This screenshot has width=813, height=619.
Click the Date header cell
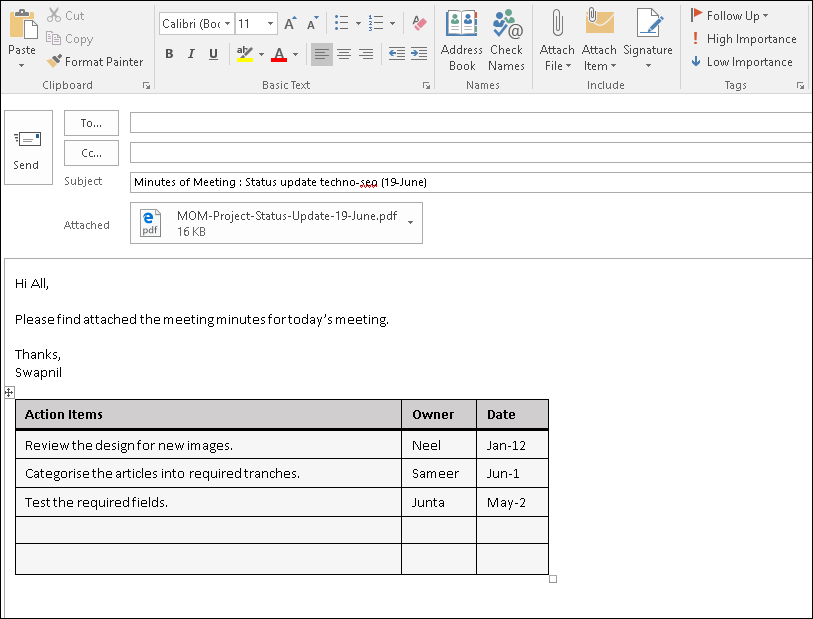(512, 415)
